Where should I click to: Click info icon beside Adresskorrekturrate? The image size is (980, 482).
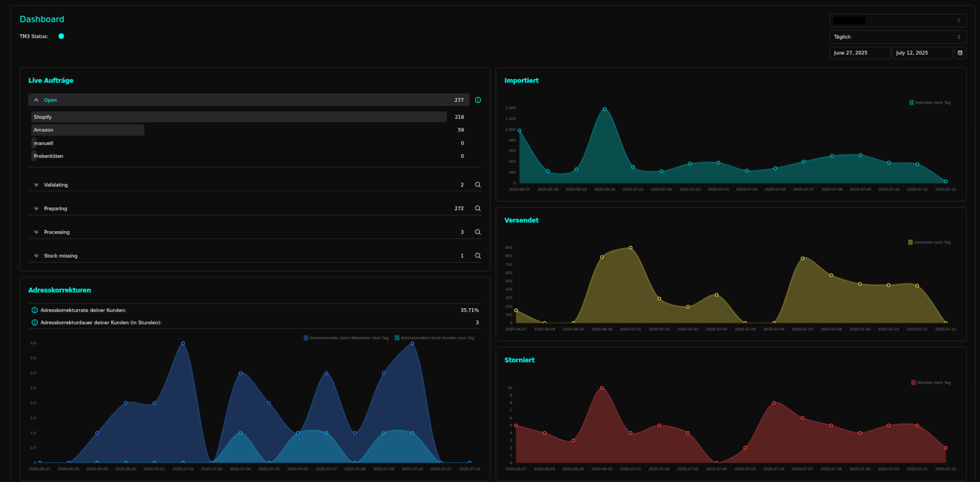coord(35,310)
